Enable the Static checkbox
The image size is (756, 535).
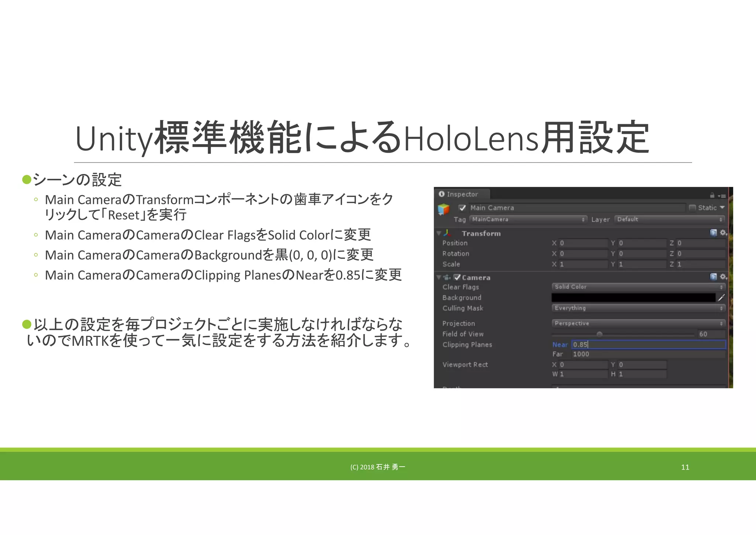coord(693,208)
